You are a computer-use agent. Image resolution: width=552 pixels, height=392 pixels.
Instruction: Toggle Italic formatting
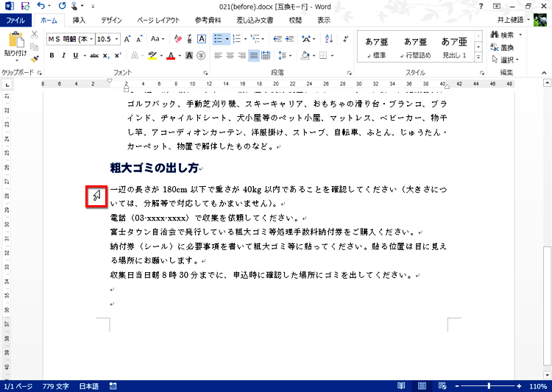click(64, 56)
